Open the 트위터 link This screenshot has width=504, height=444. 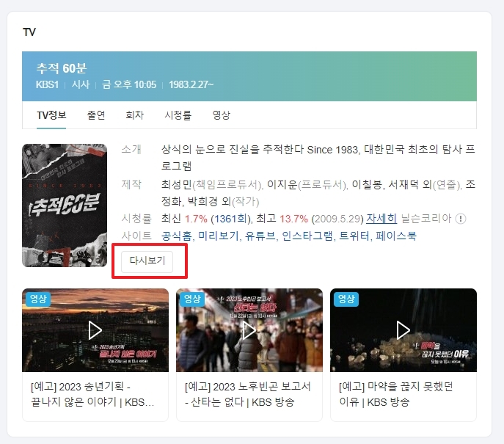click(354, 236)
